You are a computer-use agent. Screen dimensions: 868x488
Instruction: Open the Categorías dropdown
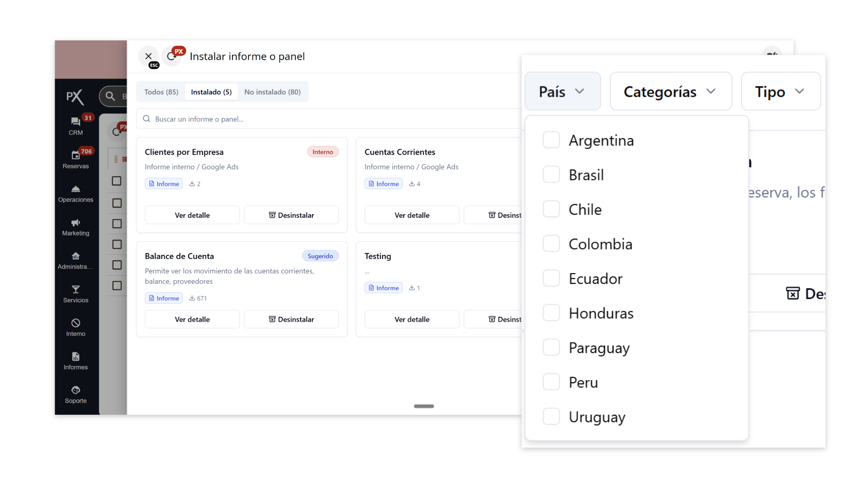pyautogui.click(x=670, y=91)
